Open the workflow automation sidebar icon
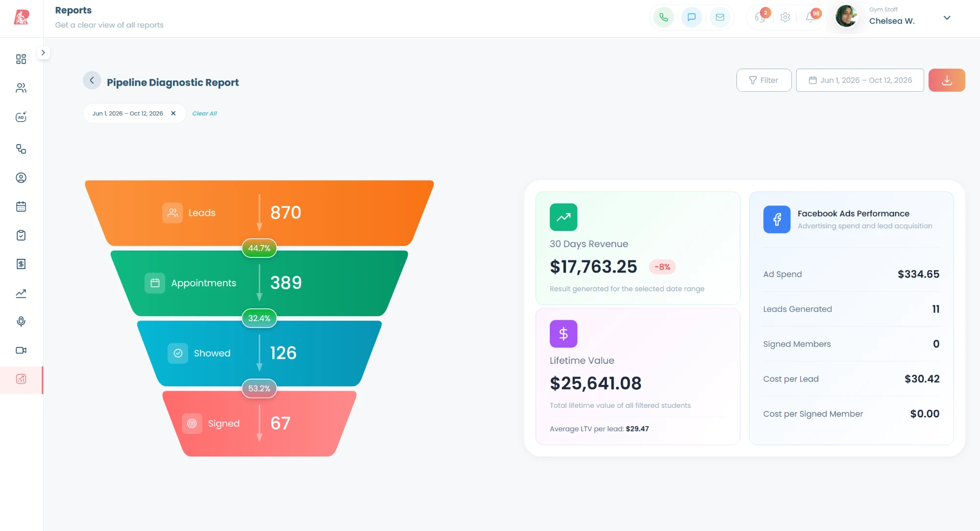Viewport: 980px width, 531px height. coord(21,149)
